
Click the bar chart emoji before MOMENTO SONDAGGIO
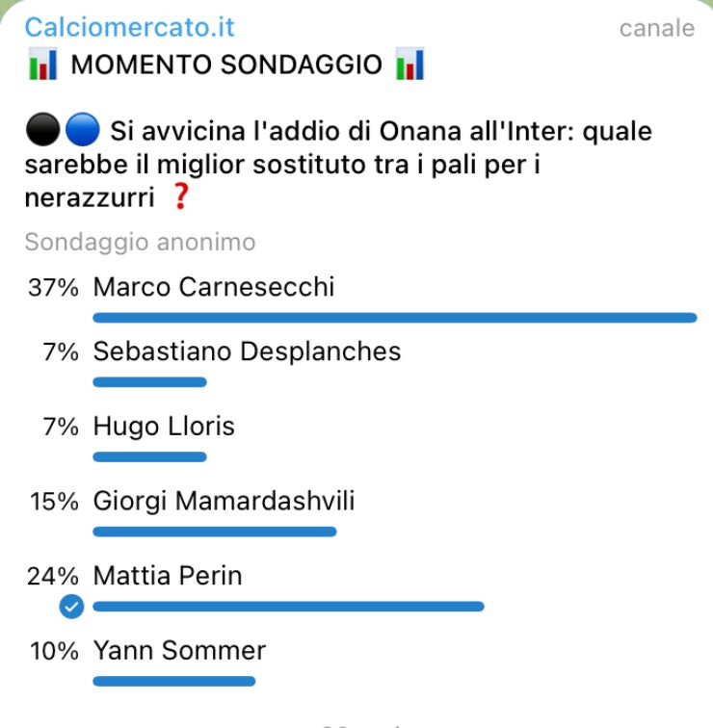(42, 66)
